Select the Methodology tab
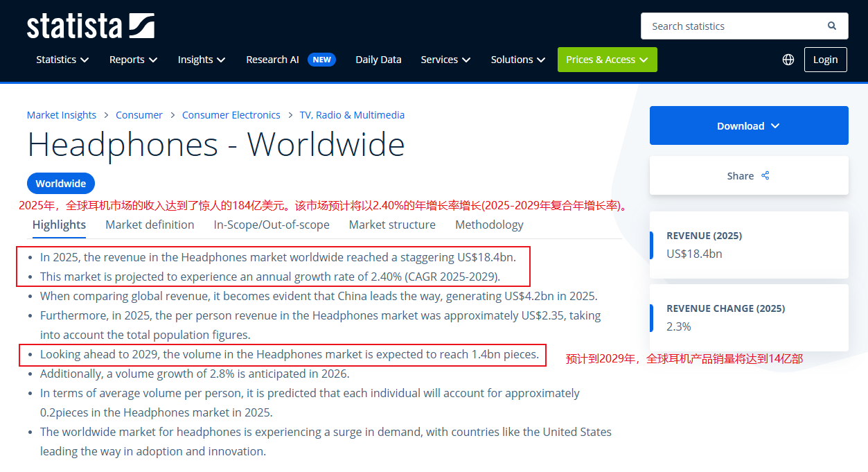868x472 pixels. pyautogui.click(x=489, y=225)
